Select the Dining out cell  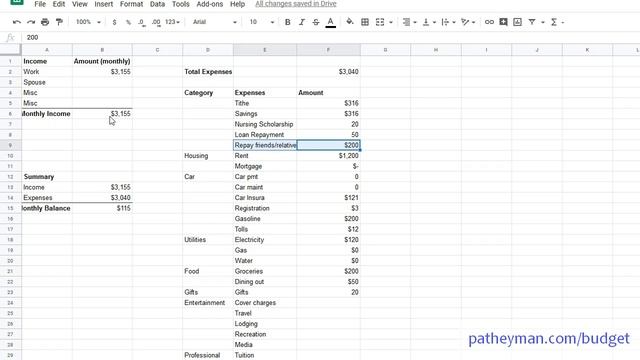[265, 282]
